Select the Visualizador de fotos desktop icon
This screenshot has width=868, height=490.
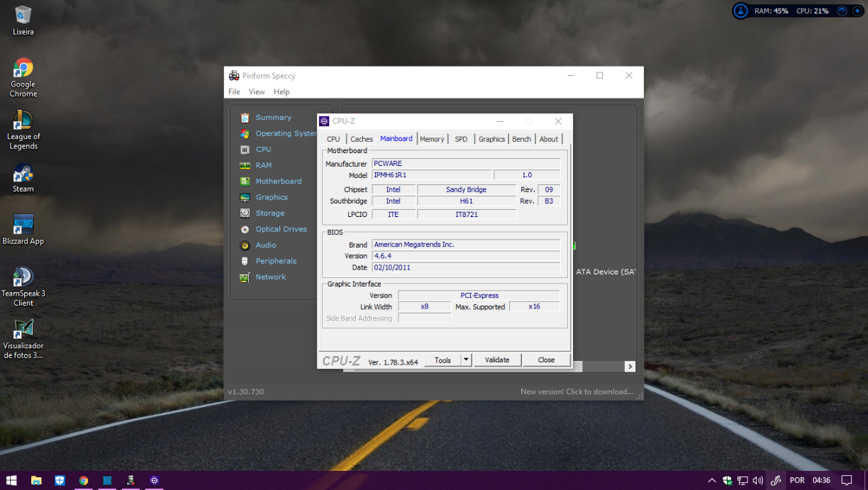pyautogui.click(x=23, y=340)
